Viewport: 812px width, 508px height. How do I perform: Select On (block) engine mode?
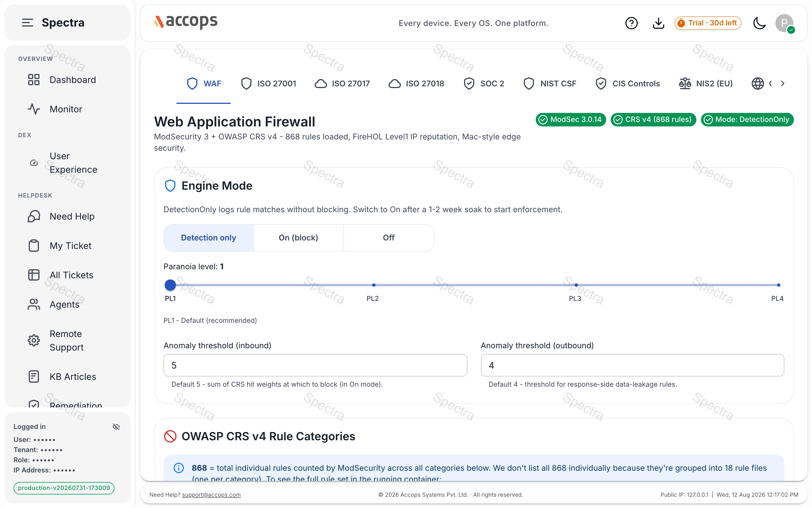[x=298, y=238]
